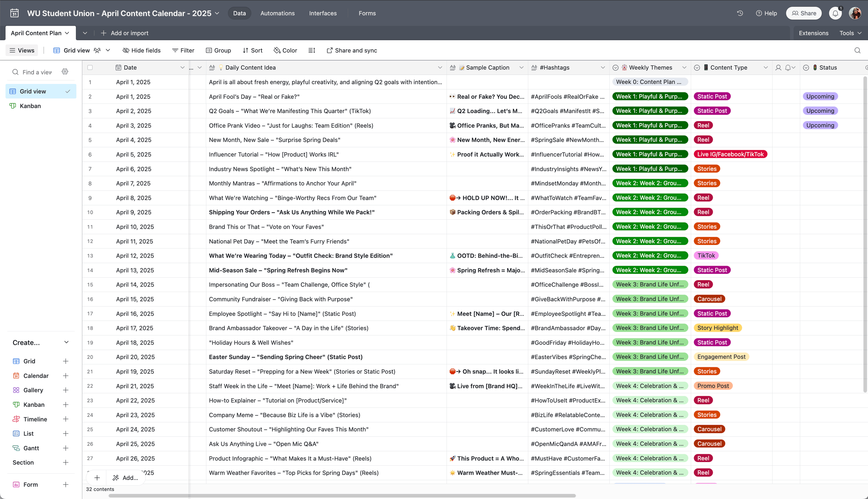This screenshot has width=868, height=499.
Task: Switch to Data tab
Action: (239, 13)
